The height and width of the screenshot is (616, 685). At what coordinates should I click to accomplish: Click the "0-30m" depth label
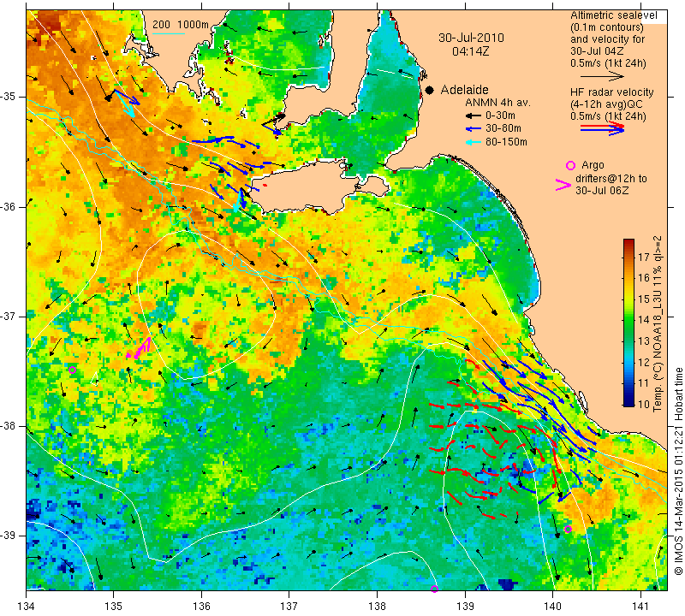500,115
